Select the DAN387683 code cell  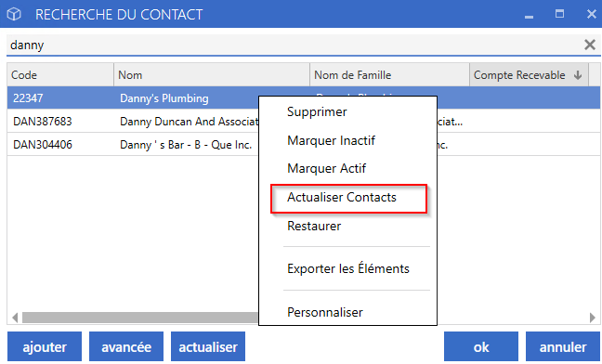coord(43,122)
